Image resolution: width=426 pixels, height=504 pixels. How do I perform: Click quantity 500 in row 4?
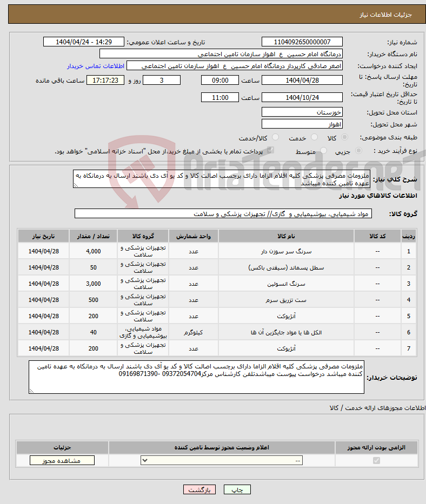94,300
